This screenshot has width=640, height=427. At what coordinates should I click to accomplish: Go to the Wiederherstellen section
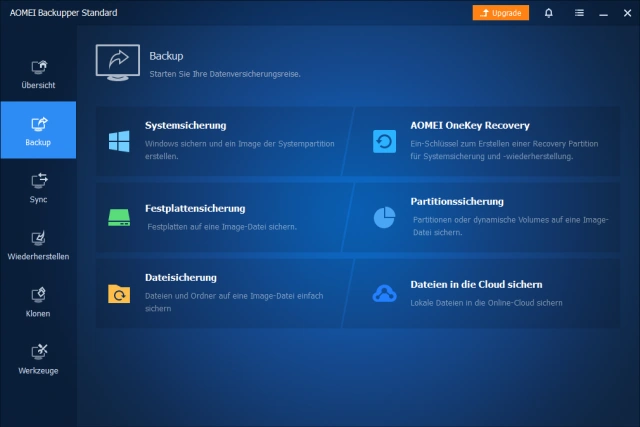pyautogui.click(x=38, y=245)
